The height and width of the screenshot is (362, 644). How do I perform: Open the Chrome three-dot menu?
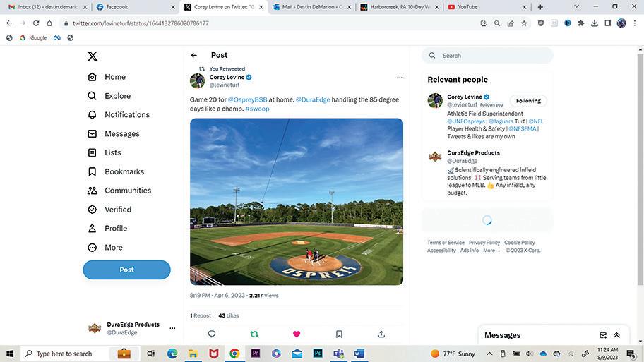pos(635,23)
